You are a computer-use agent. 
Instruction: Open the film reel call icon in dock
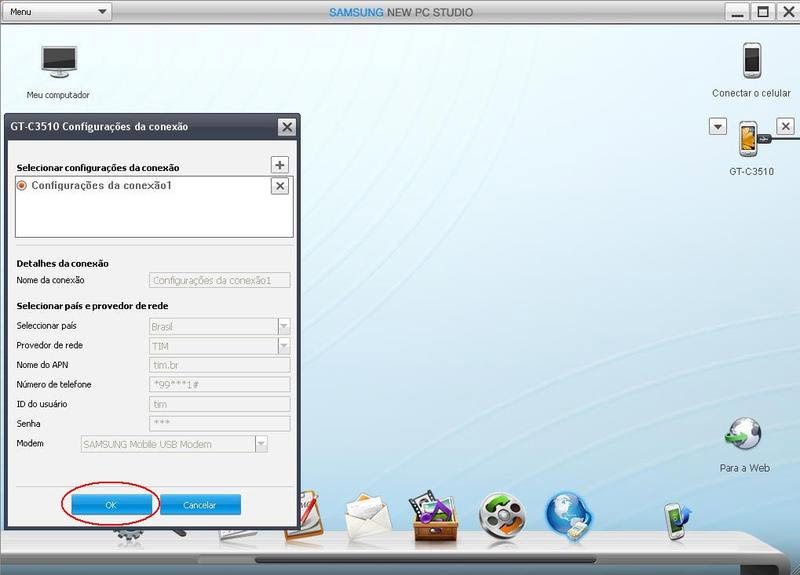tap(502, 516)
